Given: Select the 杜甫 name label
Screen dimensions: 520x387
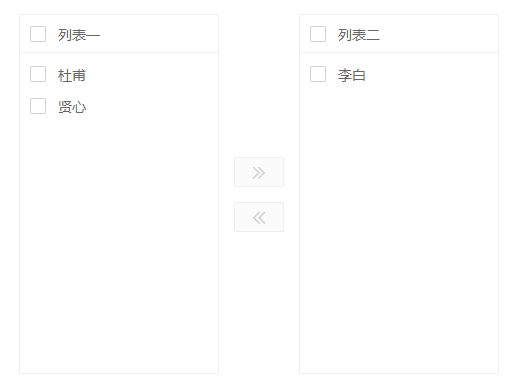Looking at the screenshot, I should tap(72, 75).
